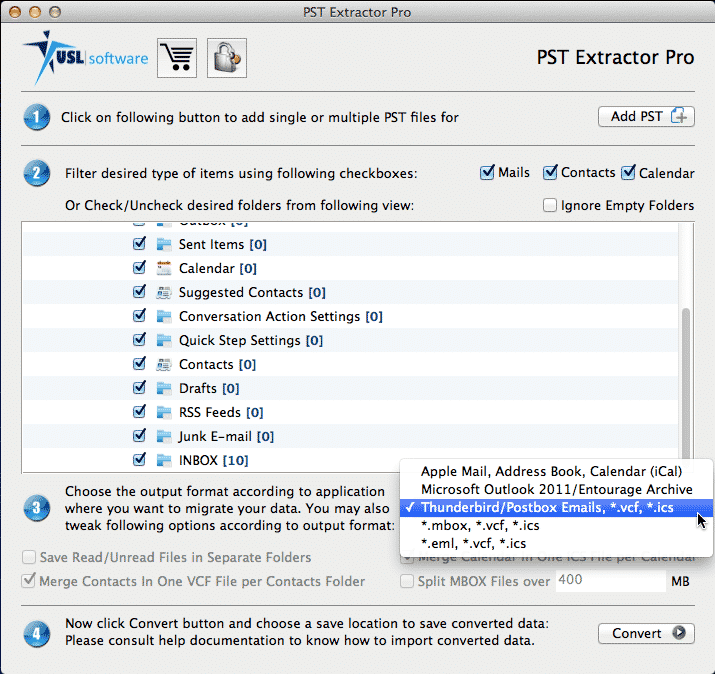Screen dimensions: 715x674
Task: Select Conversation Action Settings [0] row text
Action: pyautogui.click(x=280, y=316)
